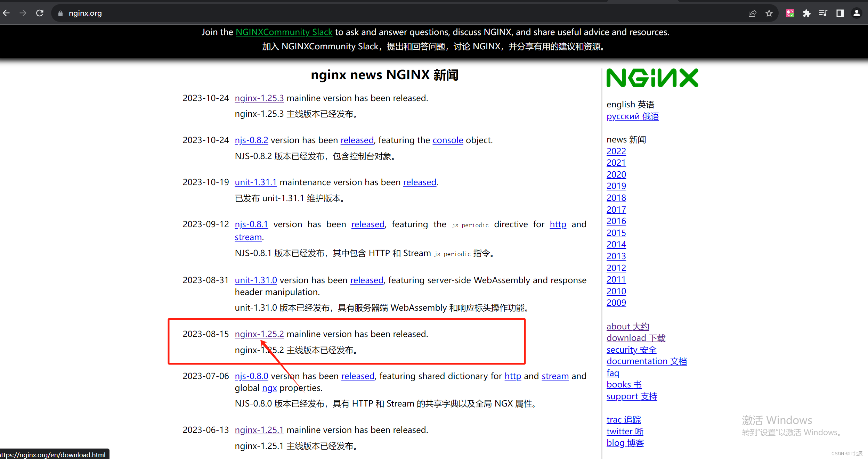Click stream link in njs-0.8.0 entry
The width and height of the screenshot is (868, 459).
pyautogui.click(x=555, y=376)
